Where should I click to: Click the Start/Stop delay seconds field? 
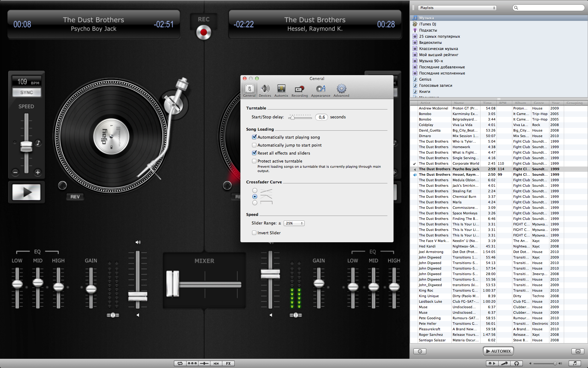[322, 117]
